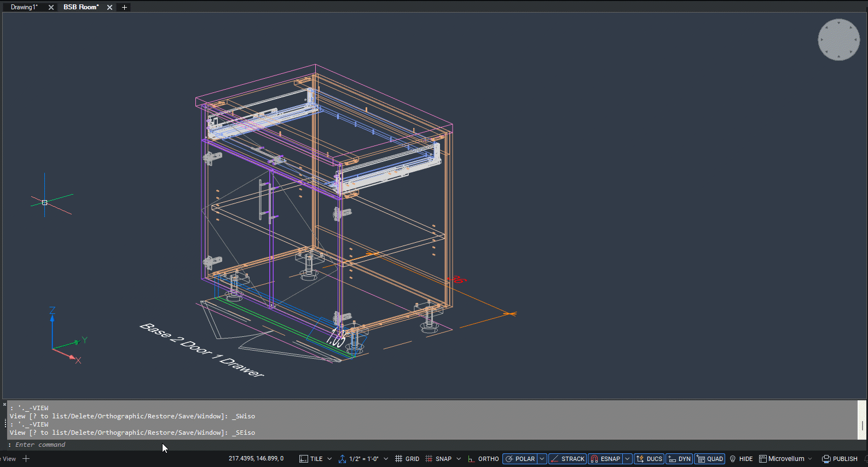The image size is (868, 467).
Task: Click the LookFrom navigation widget
Action: tap(838, 39)
